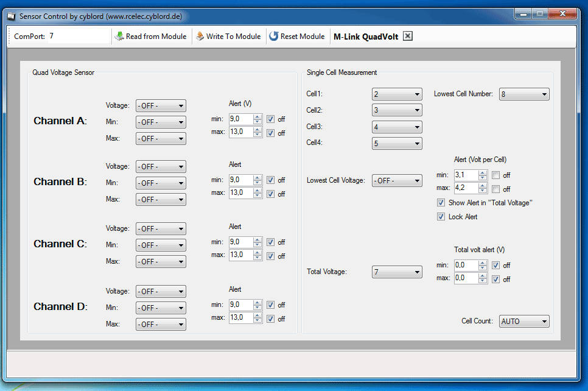Viewport: 588px width, 391px height.
Task: Open Channel B Min dropdown
Action: 161,183
